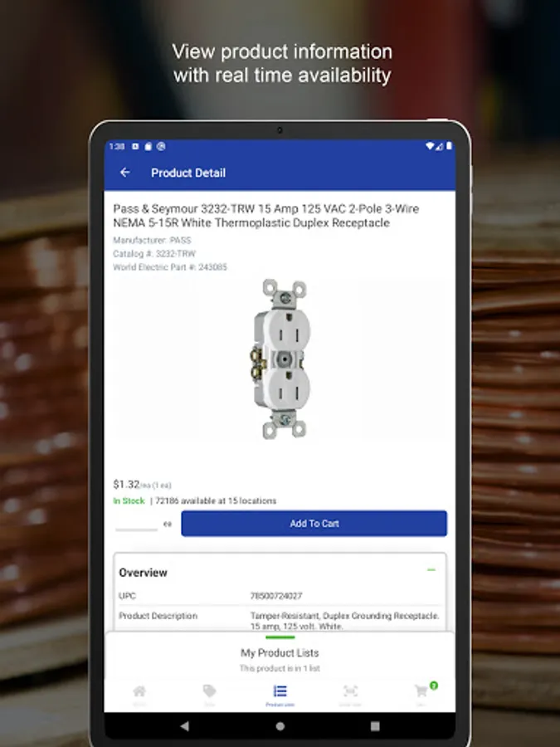
Task: Tap the UPC row in Overview
Action: 280,596
